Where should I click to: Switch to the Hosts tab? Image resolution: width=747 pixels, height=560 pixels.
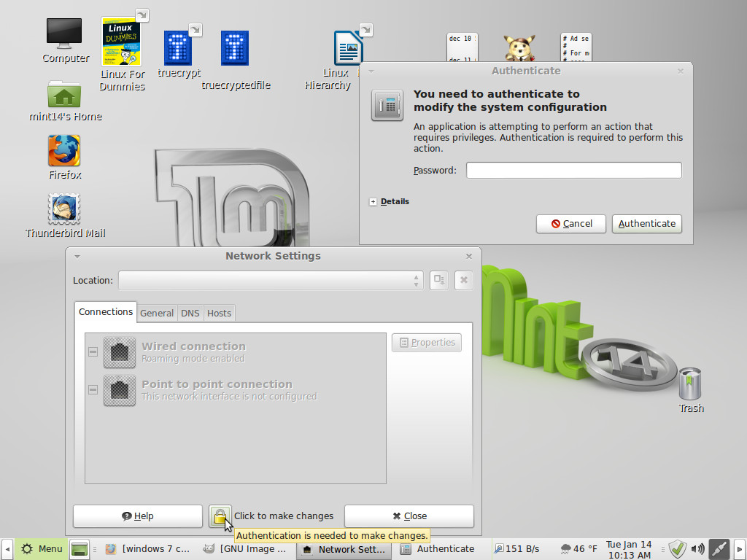coord(219,313)
